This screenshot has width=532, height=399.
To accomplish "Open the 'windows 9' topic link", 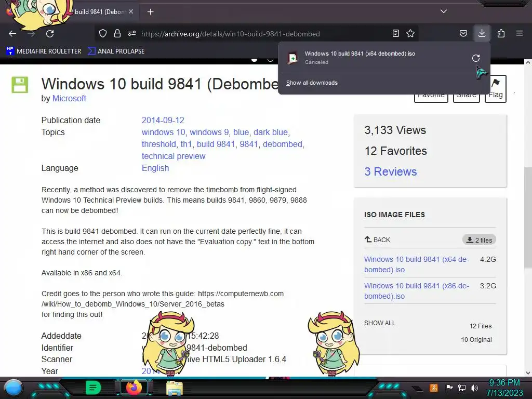I will click(x=209, y=132).
